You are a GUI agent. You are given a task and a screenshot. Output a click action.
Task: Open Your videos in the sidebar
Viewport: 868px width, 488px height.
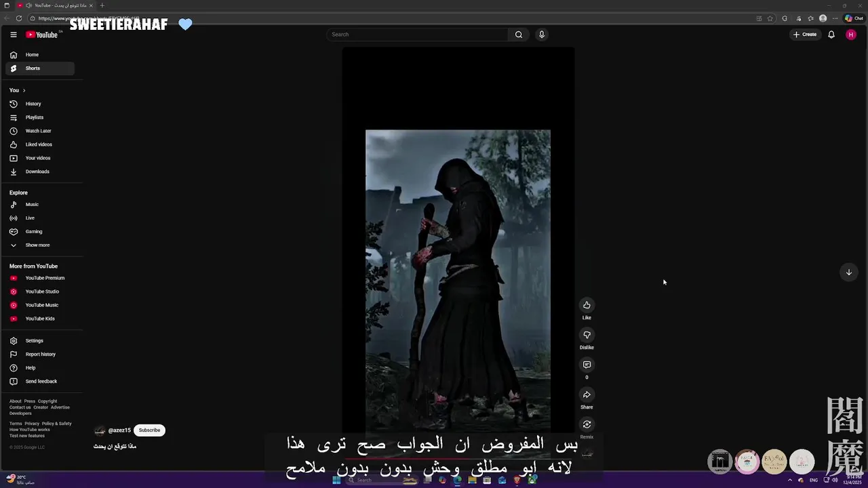[40, 158]
